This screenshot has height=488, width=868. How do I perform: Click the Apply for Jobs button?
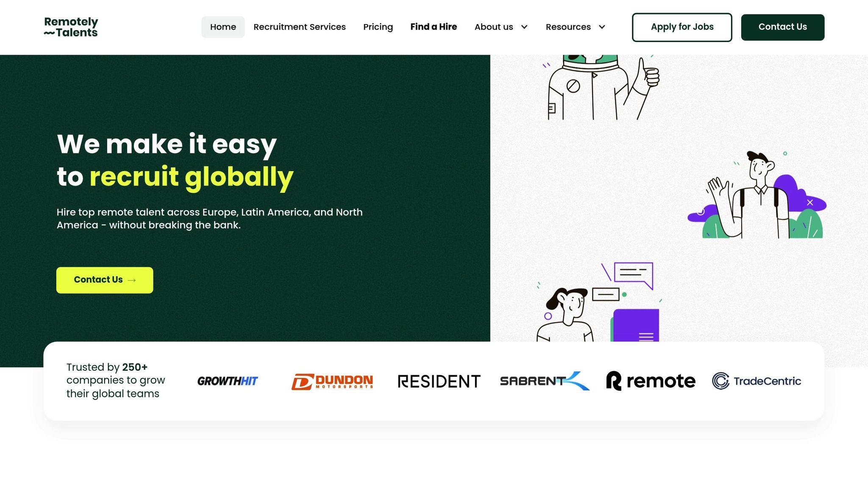682,27
